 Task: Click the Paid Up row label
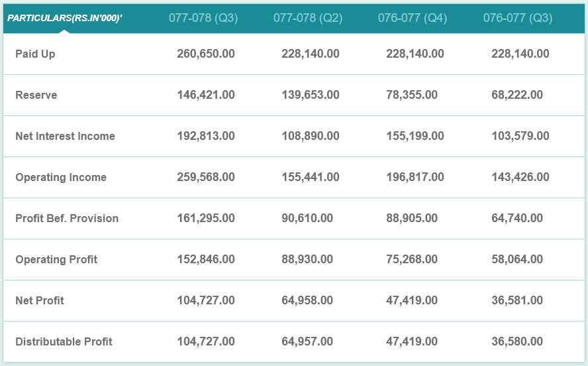[35, 54]
